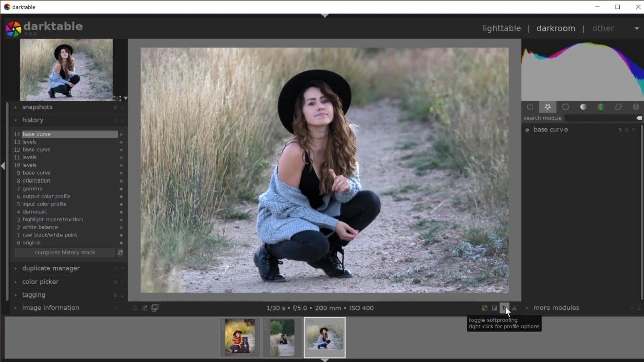Select the first filmstrip thumbnail
644x362 pixels.
240,337
